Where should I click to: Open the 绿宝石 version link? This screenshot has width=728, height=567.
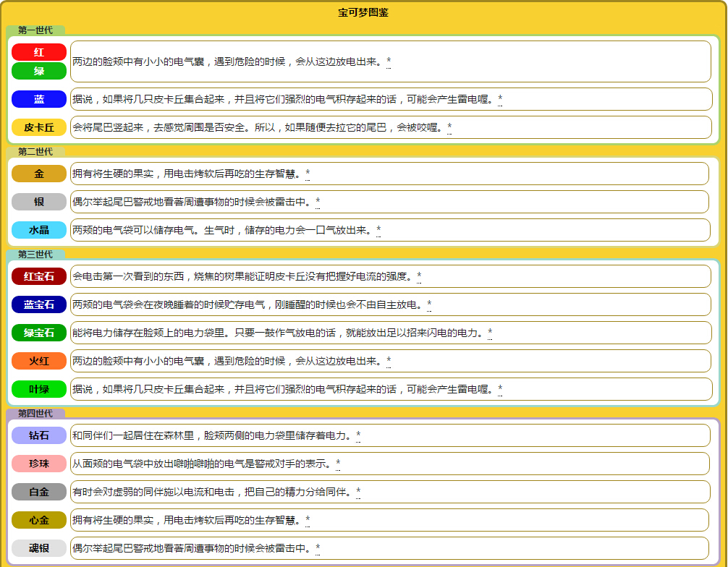[x=39, y=333]
